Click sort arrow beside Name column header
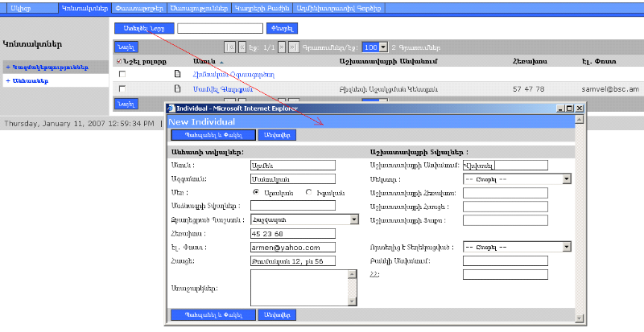This screenshot has height=332, width=644. [x=221, y=61]
